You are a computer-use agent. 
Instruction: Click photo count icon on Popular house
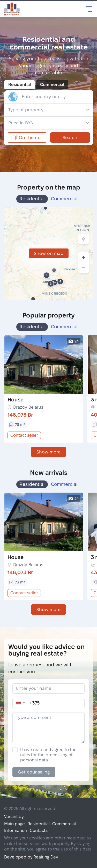coord(70,341)
